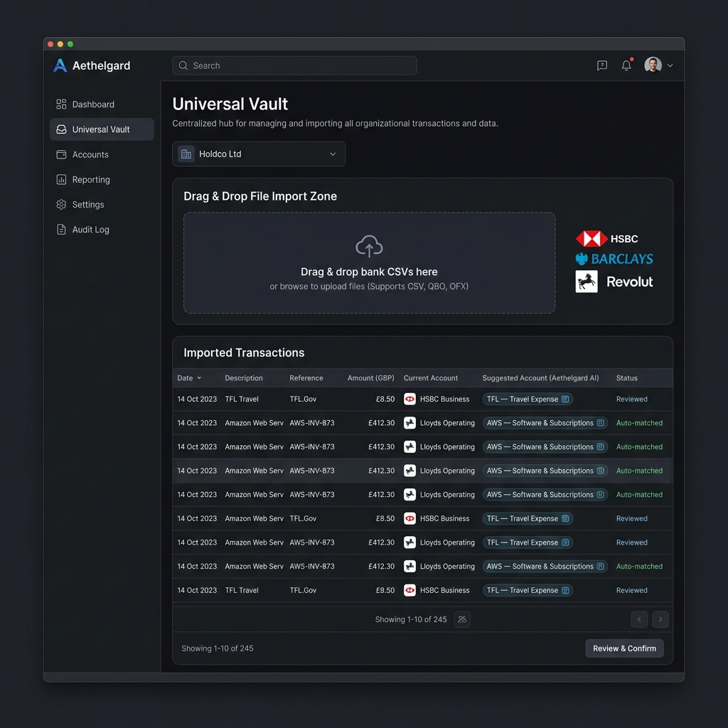Click the Status column header
The width and height of the screenshot is (728, 728).
point(626,378)
